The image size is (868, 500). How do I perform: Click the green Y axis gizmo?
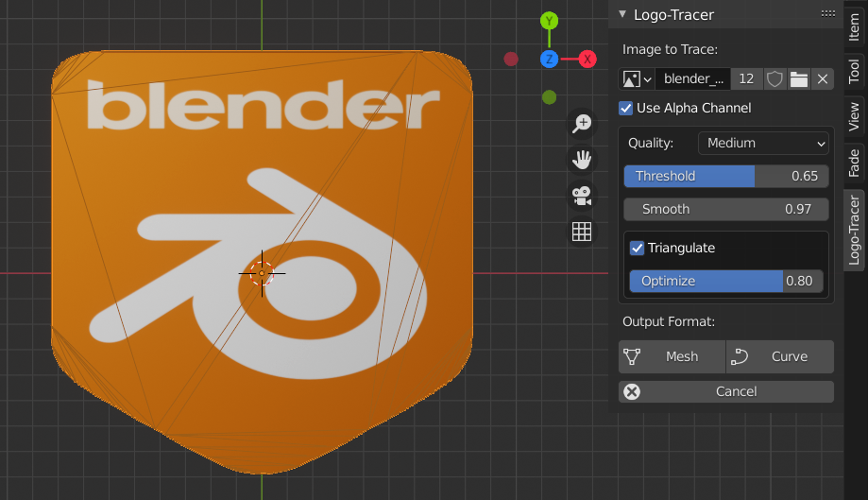click(x=549, y=21)
